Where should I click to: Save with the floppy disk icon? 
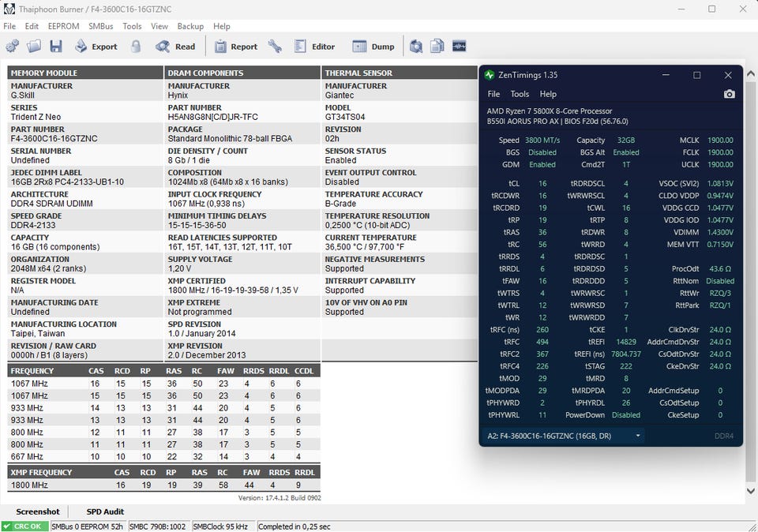tap(56, 47)
